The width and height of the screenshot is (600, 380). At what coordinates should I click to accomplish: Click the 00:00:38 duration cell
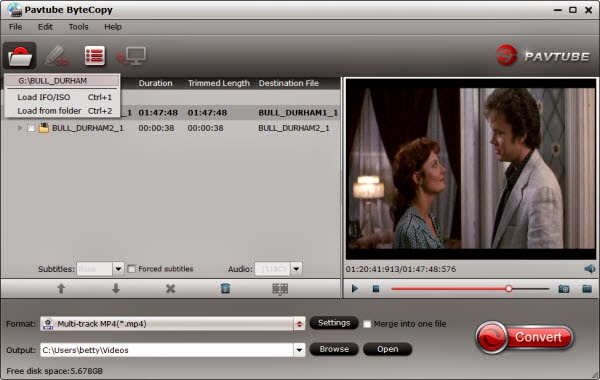click(x=156, y=128)
